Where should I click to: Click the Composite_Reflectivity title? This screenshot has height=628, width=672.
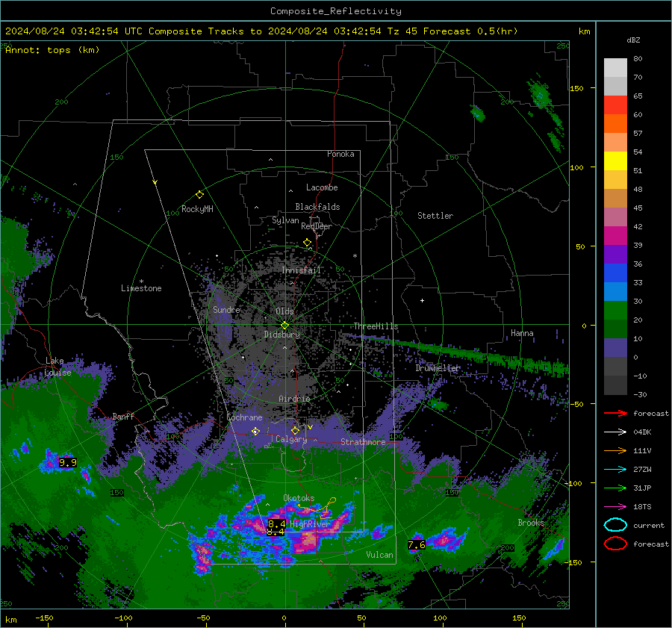(336, 11)
